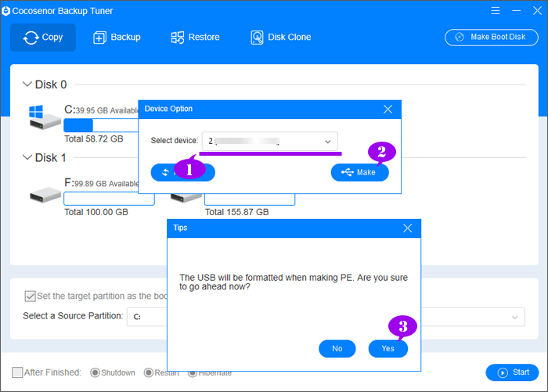548x392 pixels.
Task: Close the Tips dialog
Action: [407, 228]
